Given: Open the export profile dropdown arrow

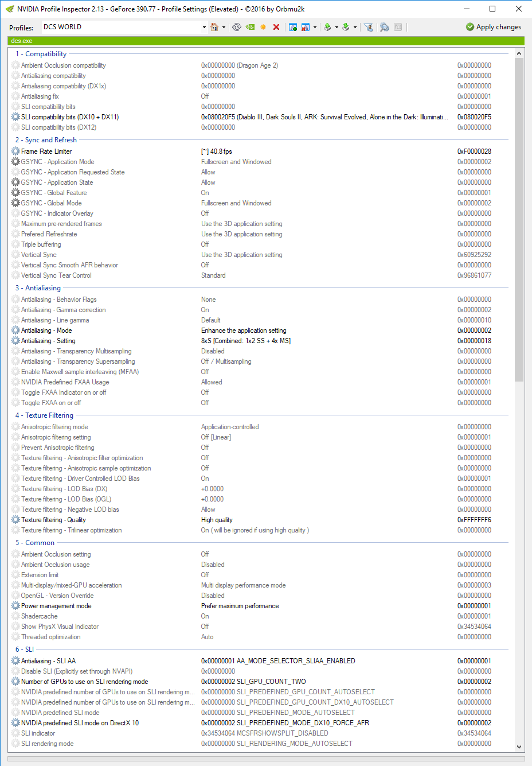Looking at the screenshot, I should point(337,27).
